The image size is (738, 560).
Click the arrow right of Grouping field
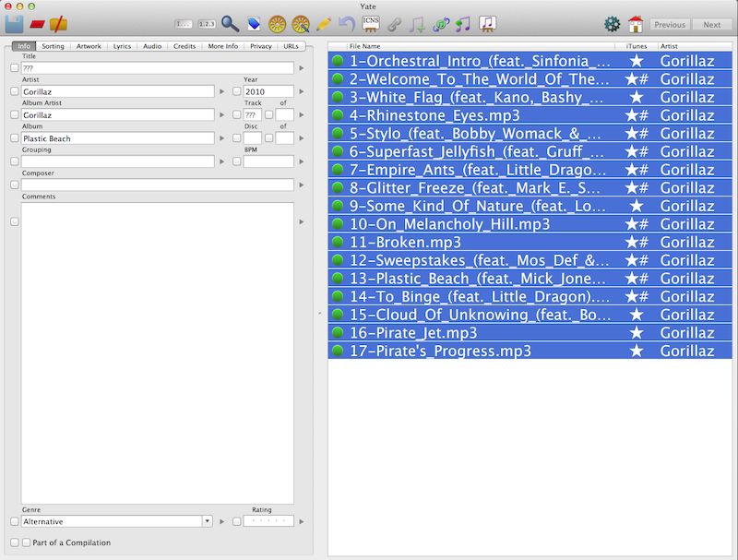pyautogui.click(x=222, y=161)
